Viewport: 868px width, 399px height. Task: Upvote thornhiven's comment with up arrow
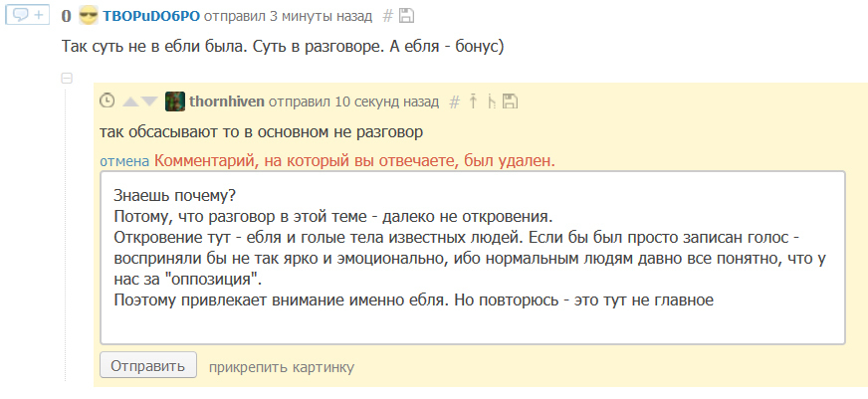[x=130, y=101]
